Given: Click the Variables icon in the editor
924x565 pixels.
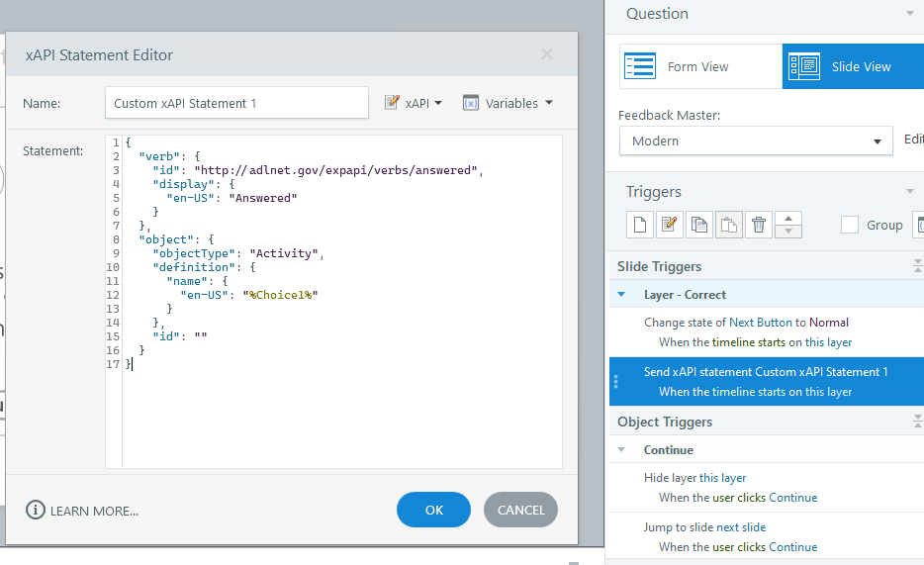Looking at the screenshot, I should [x=471, y=103].
